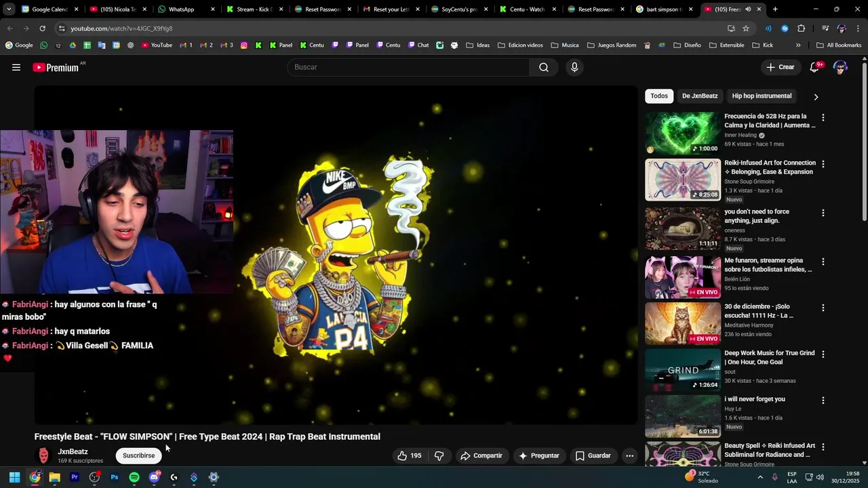Show hidden system tray icons
Viewport: 868px width, 488px height.
(x=760, y=477)
